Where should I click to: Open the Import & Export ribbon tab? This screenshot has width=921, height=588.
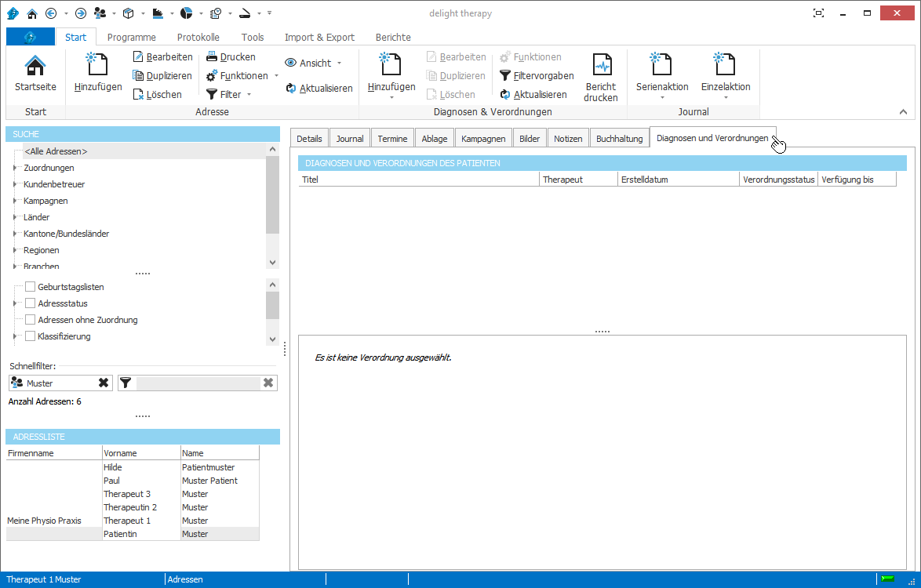pos(319,37)
